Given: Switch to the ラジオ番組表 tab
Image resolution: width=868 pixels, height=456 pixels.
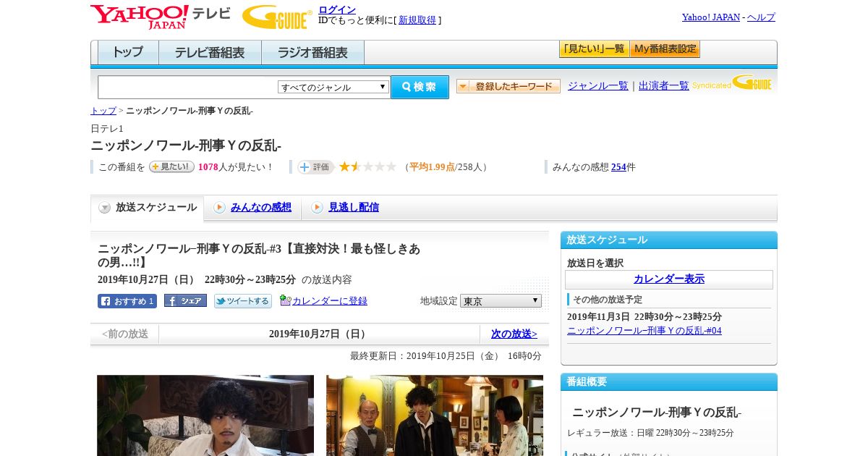Looking at the screenshot, I should pos(312,53).
